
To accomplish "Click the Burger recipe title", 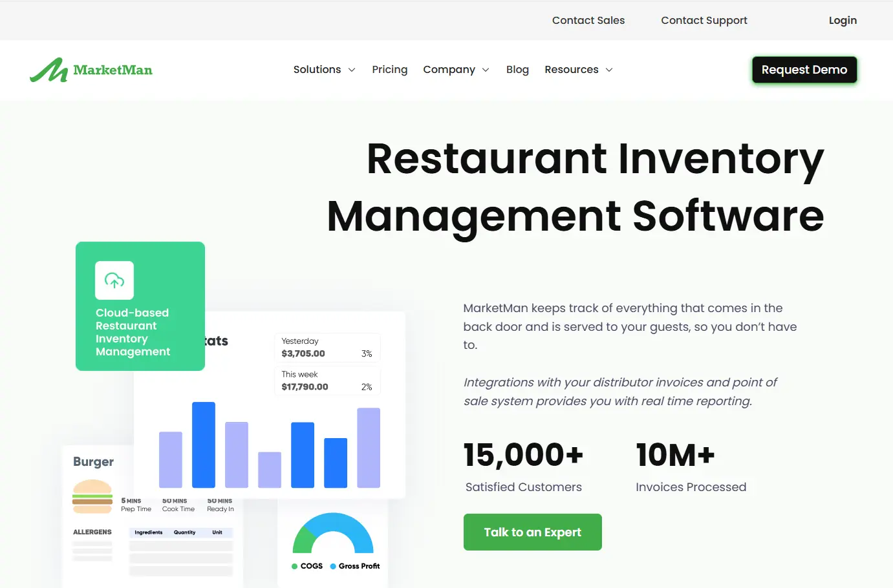I will tap(93, 461).
